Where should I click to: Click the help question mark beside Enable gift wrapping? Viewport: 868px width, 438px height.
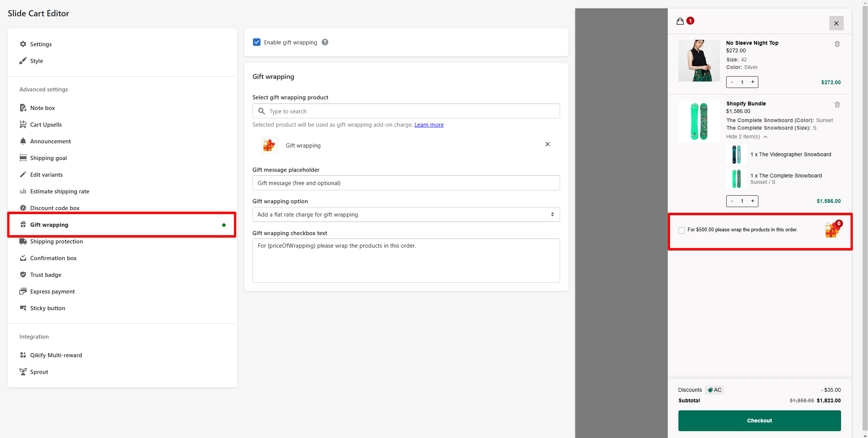pyautogui.click(x=325, y=42)
